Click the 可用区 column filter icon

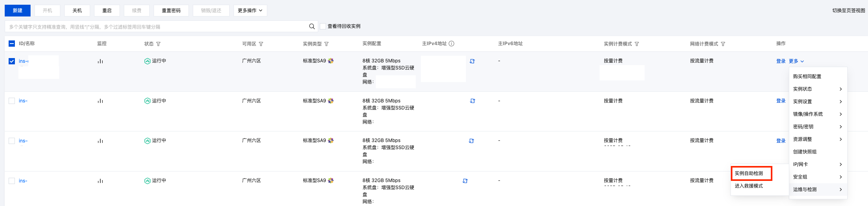[x=261, y=44]
